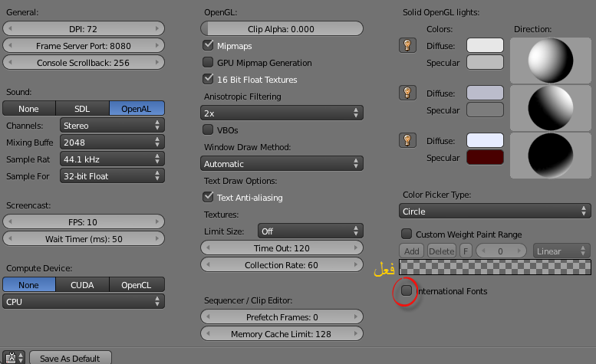This screenshot has width=596, height=364.
Task: Enable International Fonts checkbox
Action: click(407, 290)
